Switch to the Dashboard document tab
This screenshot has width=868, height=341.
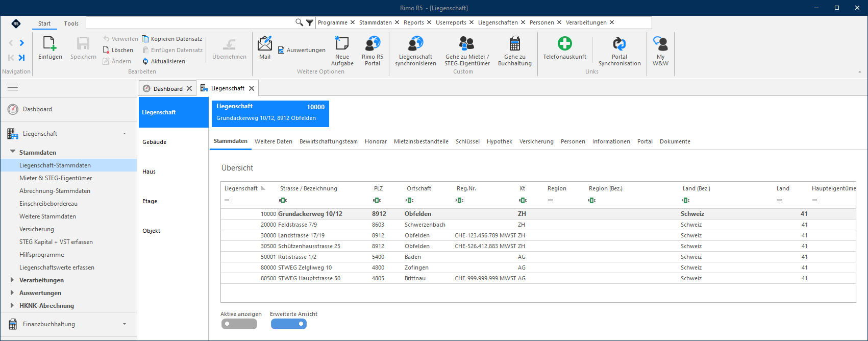coord(168,88)
